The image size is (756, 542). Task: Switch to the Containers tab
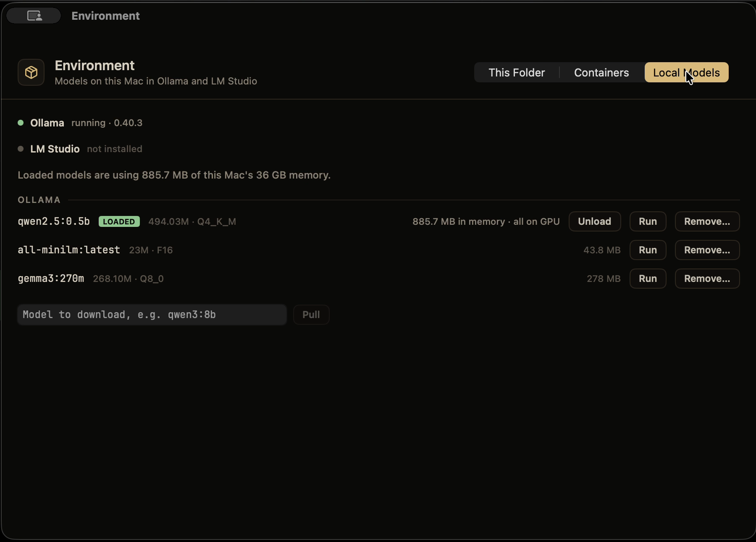coord(601,73)
